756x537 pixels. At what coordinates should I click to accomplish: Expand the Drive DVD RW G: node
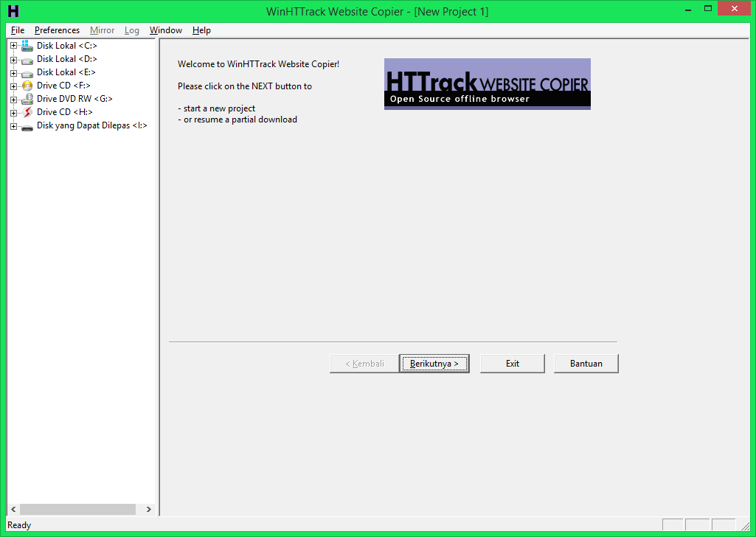(x=13, y=100)
